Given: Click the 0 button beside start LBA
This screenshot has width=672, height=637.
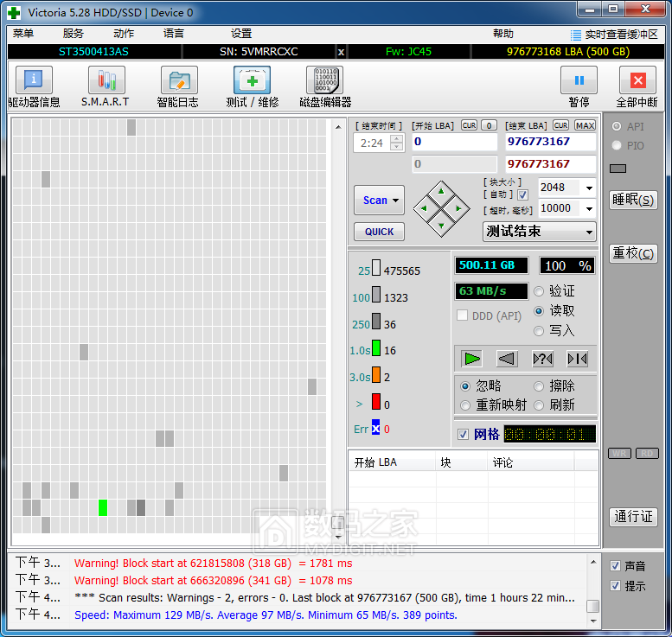Looking at the screenshot, I should click(x=489, y=125).
